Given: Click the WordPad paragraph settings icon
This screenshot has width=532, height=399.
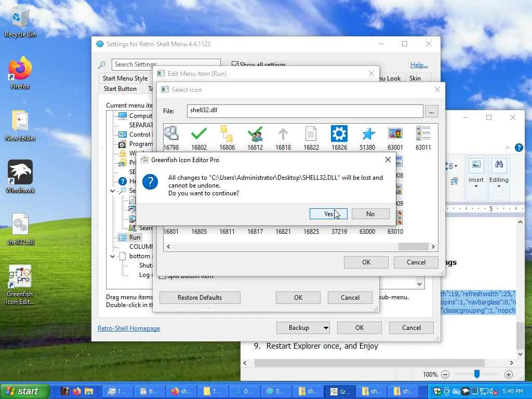Looking at the screenshot, I should coord(454,181).
